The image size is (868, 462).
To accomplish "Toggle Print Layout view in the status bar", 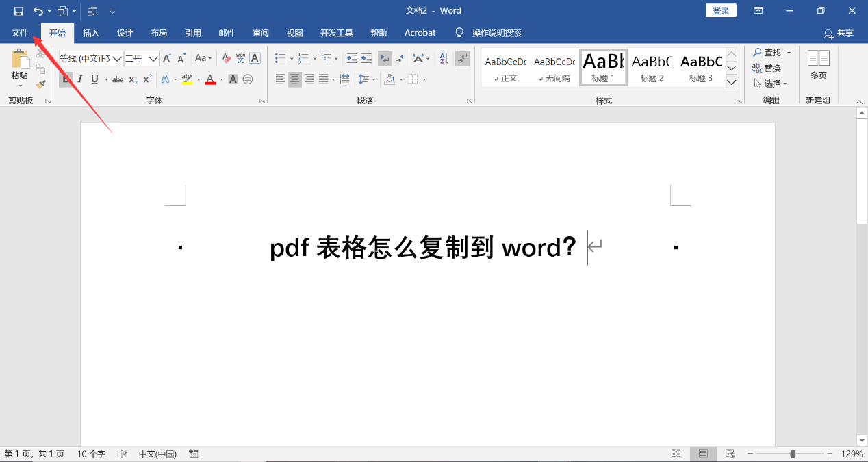I will click(703, 454).
